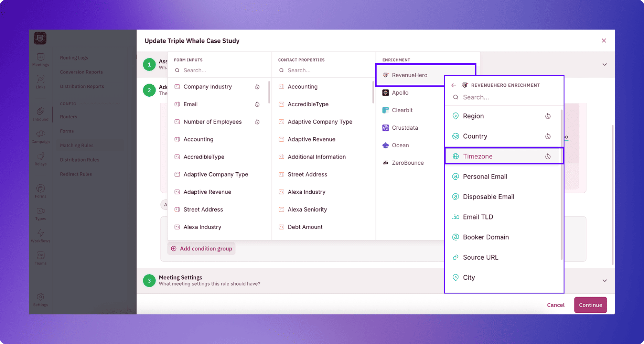Click Add condition group button
This screenshot has height=344, width=644.
(202, 249)
